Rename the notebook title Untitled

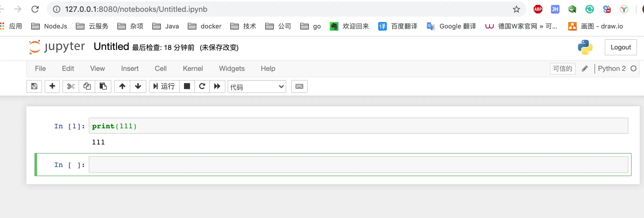click(111, 47)
